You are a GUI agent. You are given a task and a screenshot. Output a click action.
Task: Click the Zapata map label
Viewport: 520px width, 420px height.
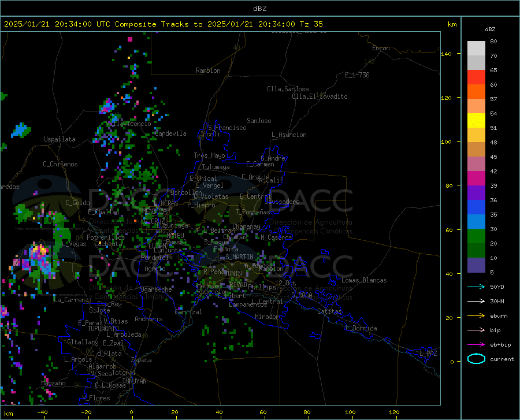coord(142,360)
